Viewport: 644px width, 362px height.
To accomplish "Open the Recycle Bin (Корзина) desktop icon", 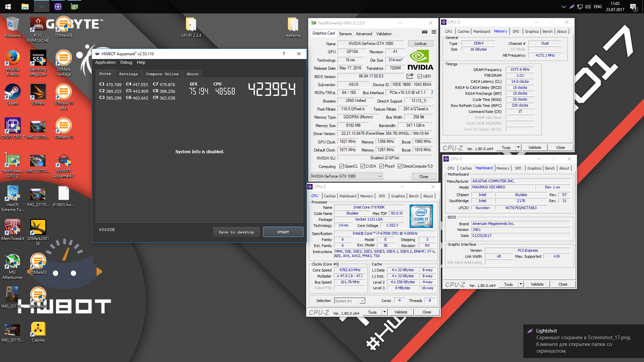I will coord(12,27).
